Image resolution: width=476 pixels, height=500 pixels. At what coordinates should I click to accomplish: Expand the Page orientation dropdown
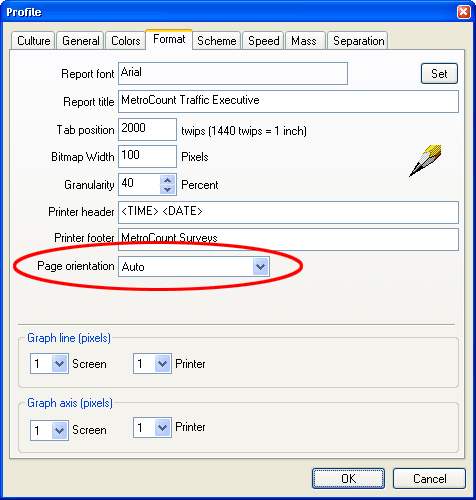[260, 266]
